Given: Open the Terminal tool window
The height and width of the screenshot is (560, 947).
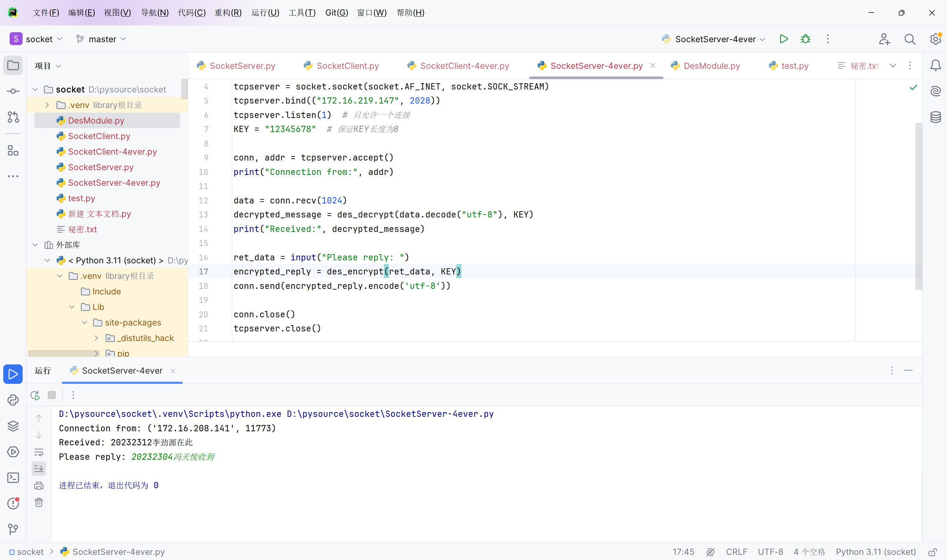Looking at the screenshot, I should pyautogui.click(x=13, y=478).
